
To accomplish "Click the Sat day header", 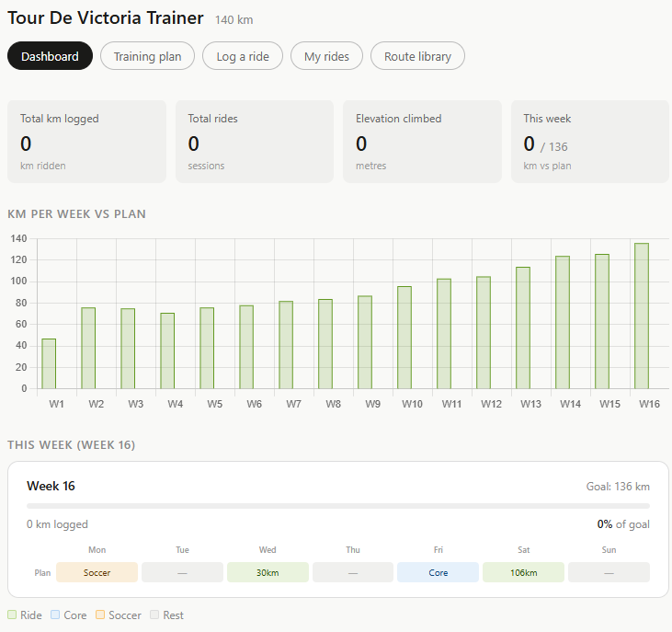I will (x=523, y=550).
